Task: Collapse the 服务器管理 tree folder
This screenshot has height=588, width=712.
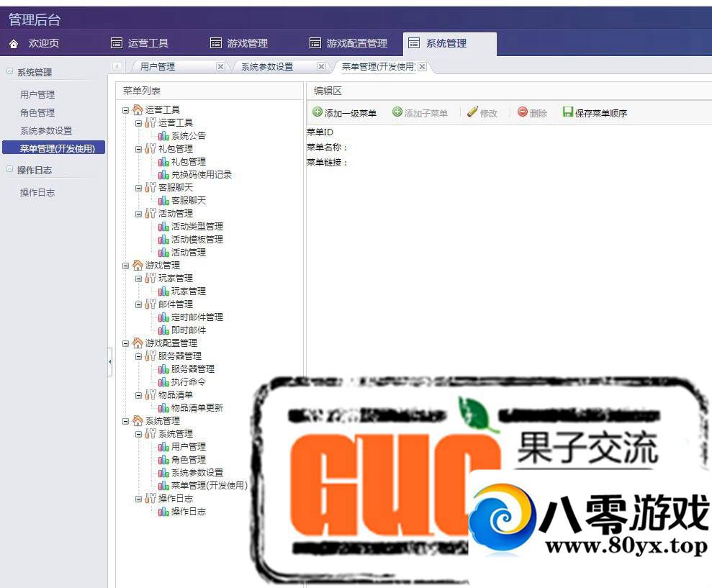Action: tap(138, 356)
